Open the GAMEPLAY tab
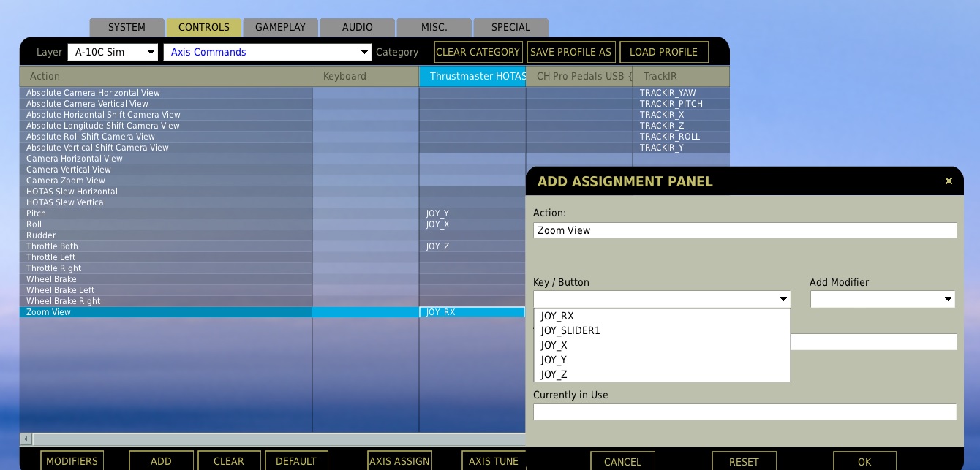980x470 pixels. pos(280,27)
